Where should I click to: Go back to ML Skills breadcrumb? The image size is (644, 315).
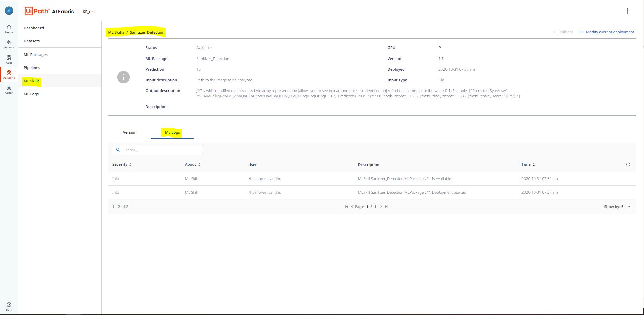[x=116, y=32]
